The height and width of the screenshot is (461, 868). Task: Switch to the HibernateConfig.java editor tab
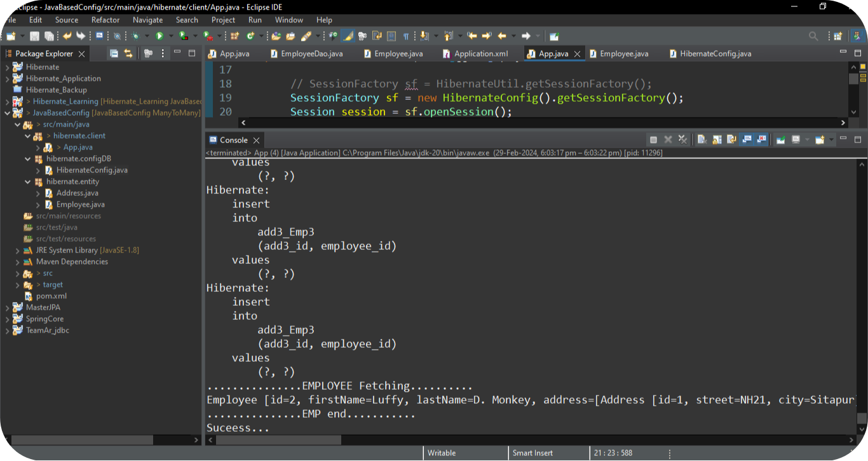pos(715,54)
